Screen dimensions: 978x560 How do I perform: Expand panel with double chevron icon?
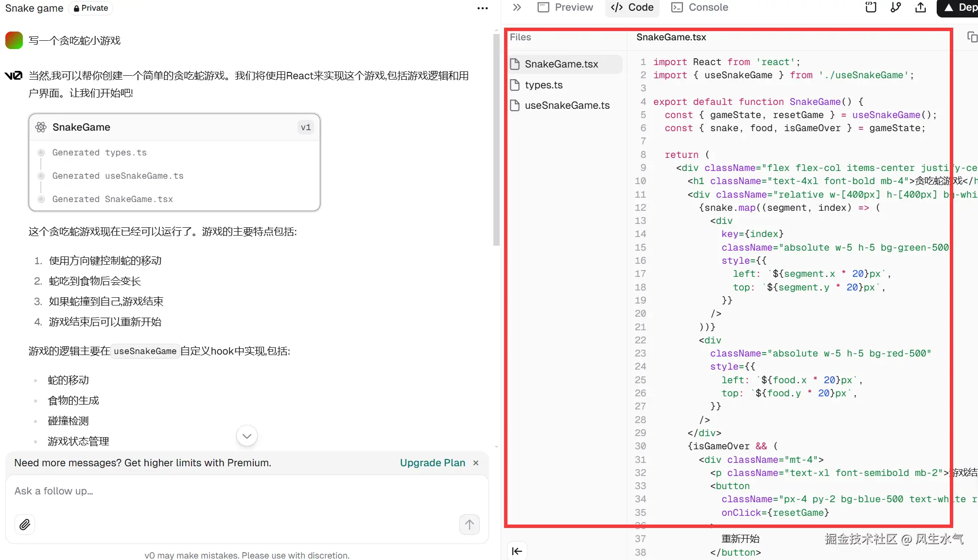tap(517, 7)
